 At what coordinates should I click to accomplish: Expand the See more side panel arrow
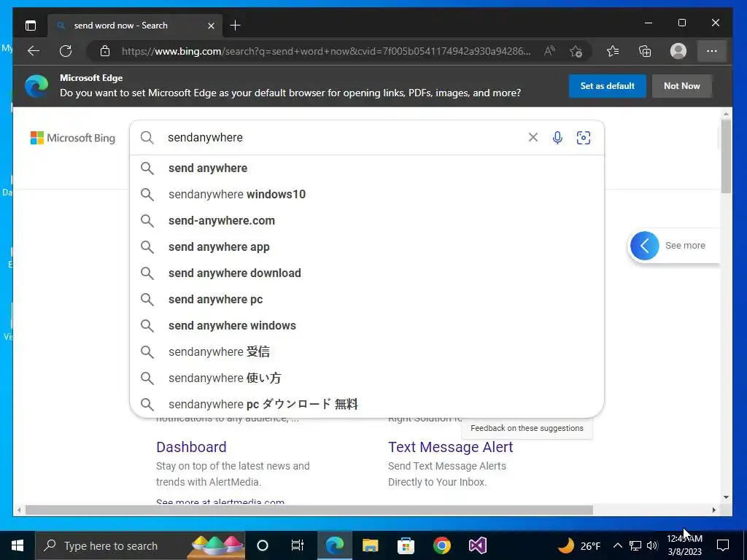644,246
